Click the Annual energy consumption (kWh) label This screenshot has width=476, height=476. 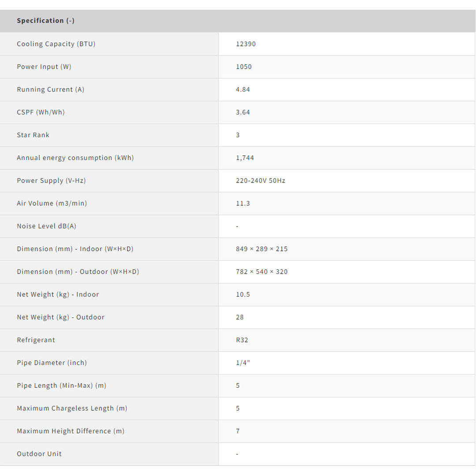click(x=75, y=158)
